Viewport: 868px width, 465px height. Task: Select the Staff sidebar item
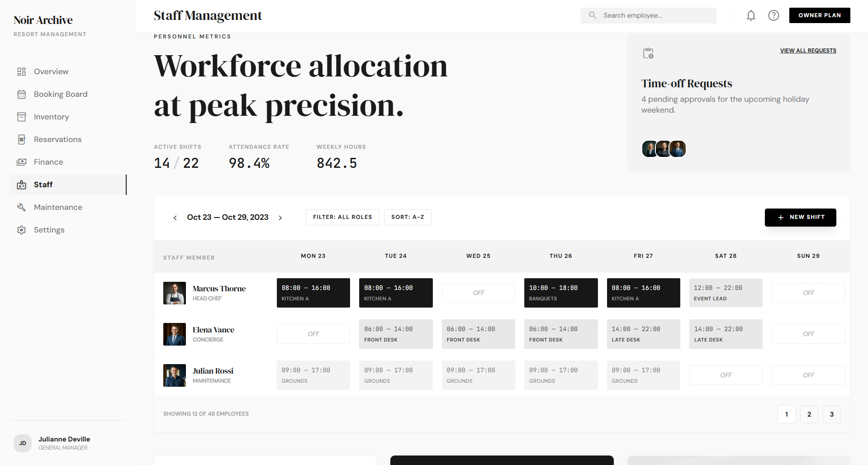43,185
